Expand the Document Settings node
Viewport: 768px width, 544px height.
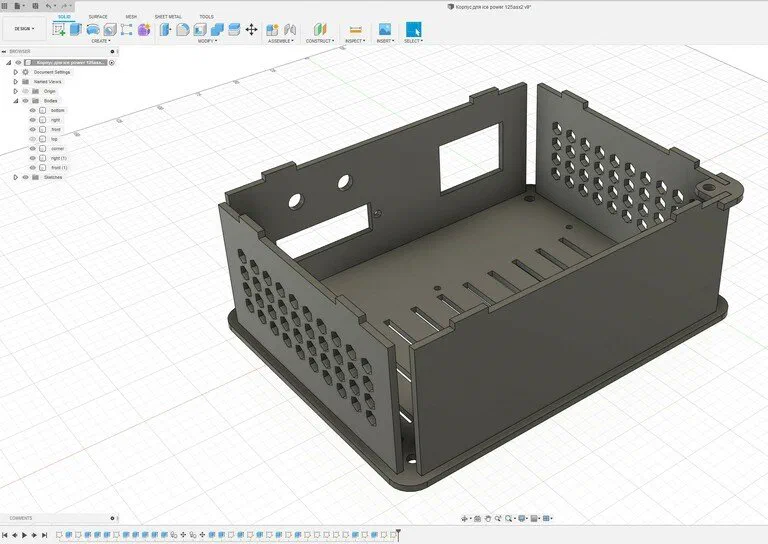click(x=16, y=72)
